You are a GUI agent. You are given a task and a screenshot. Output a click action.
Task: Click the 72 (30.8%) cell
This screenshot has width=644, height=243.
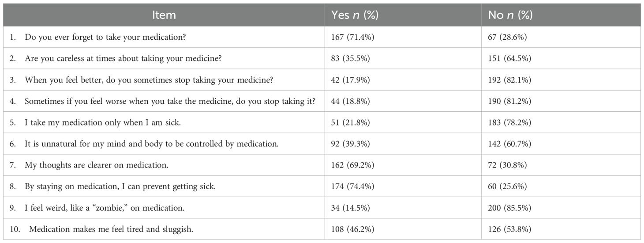[x=507, y=165]
